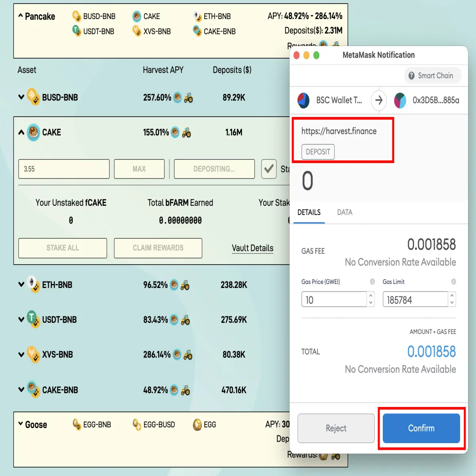This screenshot has width=476, height=476.
Task: Click the USDT-BNB icon in the Pancake header
Action: point(77,31)
